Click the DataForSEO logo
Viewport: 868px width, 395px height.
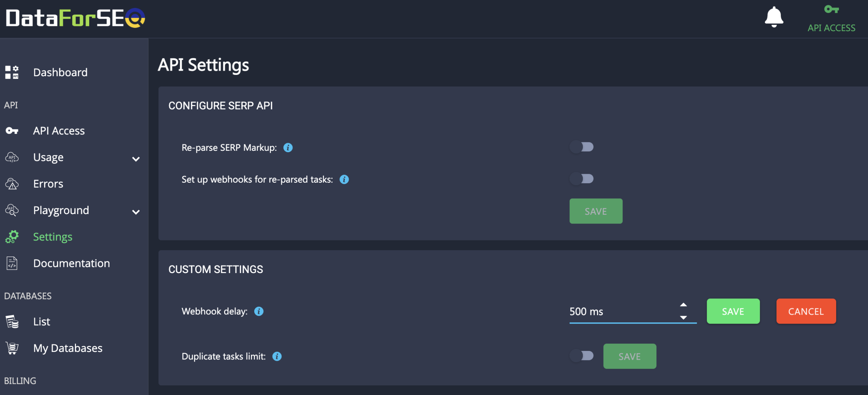click(76, 18)
